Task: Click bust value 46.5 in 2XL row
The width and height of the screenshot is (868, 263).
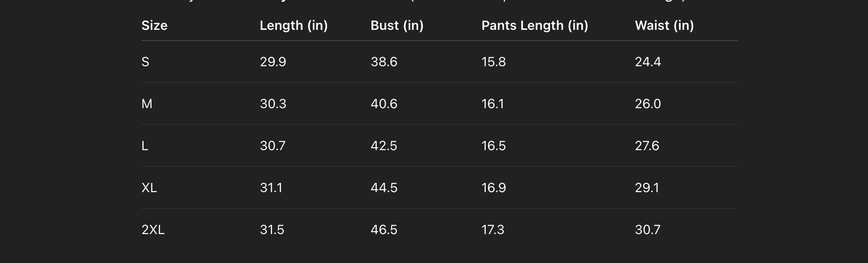Action: coord(384,230)
